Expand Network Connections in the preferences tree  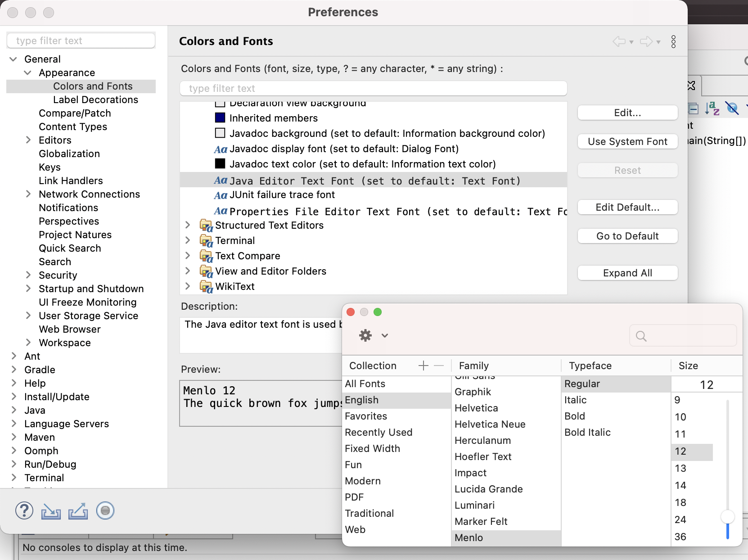click(x=28, y=194)
